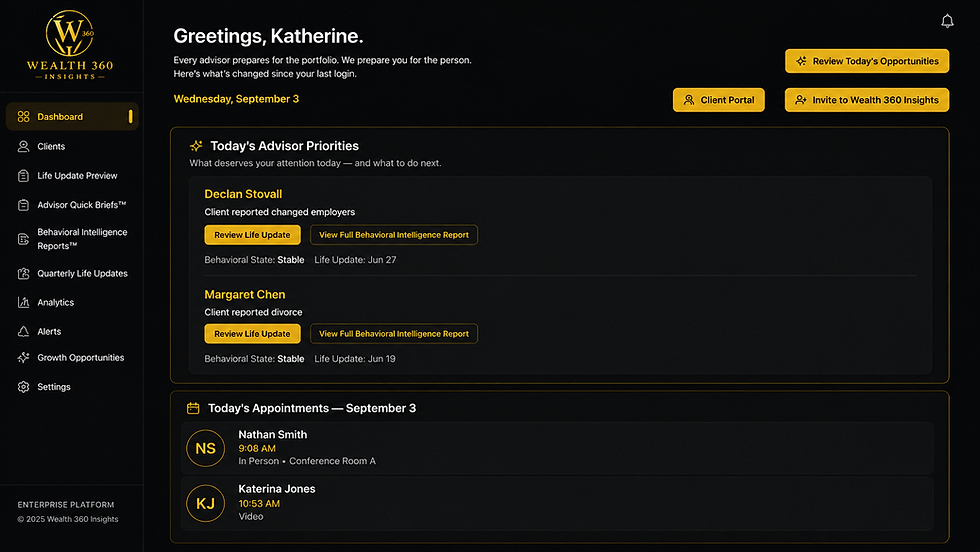Click the Growth Opportunities sparkle icon
Image resolution: width=980 pixels, height=552 pixels.
pyautogui.click(x=24, y=358)
